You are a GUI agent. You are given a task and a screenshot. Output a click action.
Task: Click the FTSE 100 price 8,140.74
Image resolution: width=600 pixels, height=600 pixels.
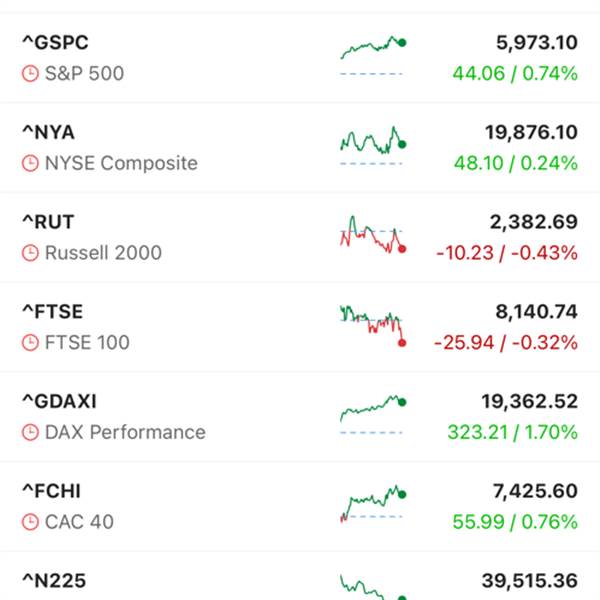click(x=536, y=312)
